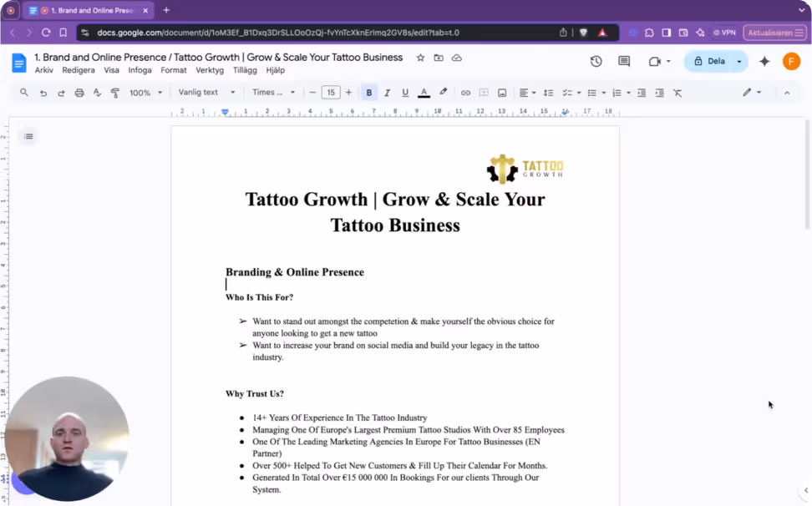Toggle bold formatting

[x=368, y=94]
